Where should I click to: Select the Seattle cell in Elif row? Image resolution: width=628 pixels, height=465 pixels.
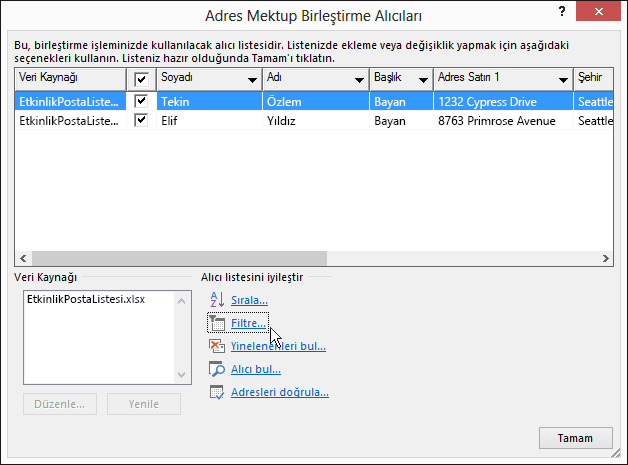click(x=594, y=121)
